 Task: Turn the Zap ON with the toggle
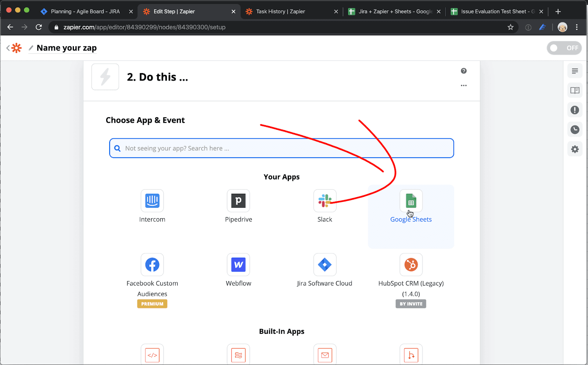pyautogui.click(x=564, y=48)
